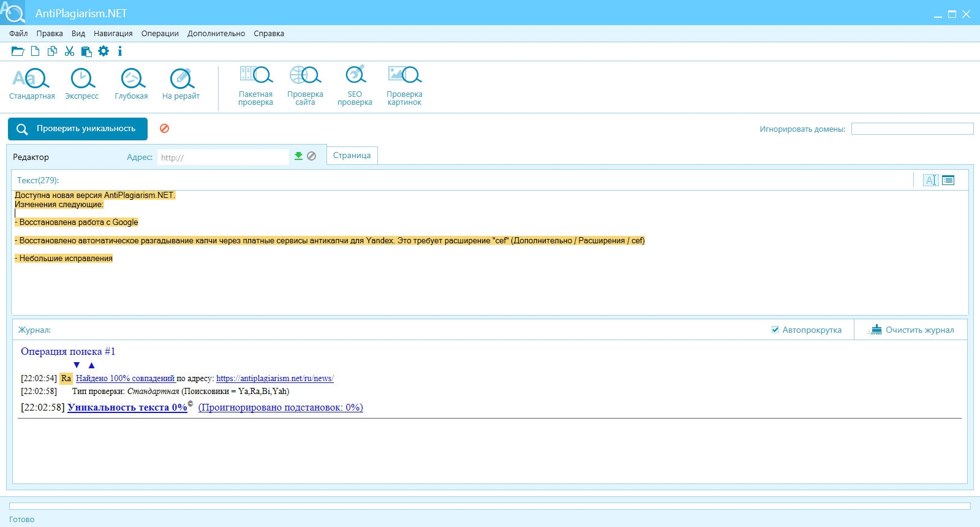Open the Навигация menu

pos(113,34)
